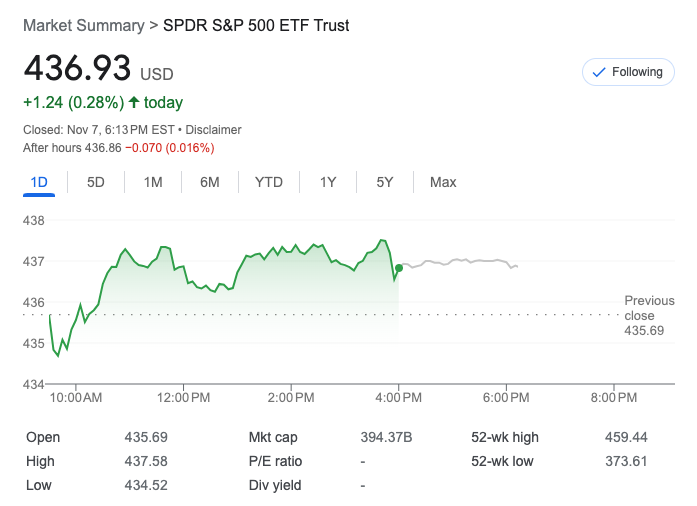
Task: Select the 1D time range tab
Action: pyautogui.click(x=40, y=182)
